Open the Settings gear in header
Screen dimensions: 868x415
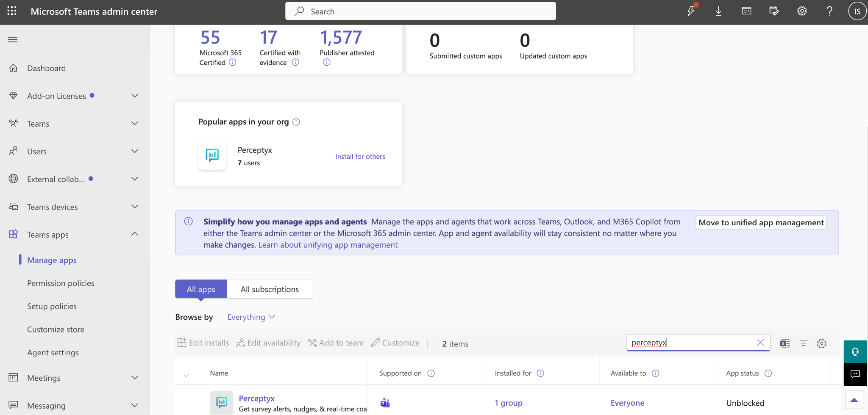click(802, 11)
